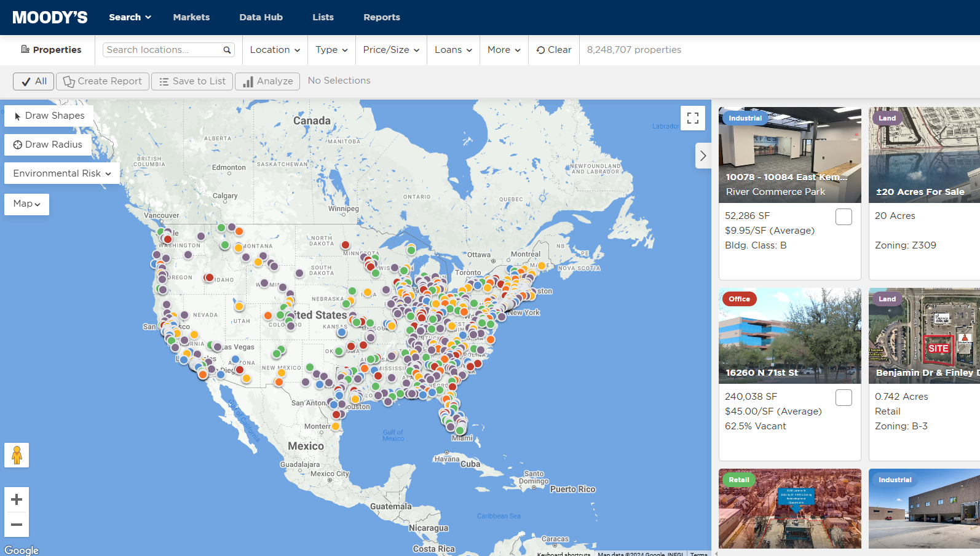Activate the Draw Radius tool

coord(48,145)
